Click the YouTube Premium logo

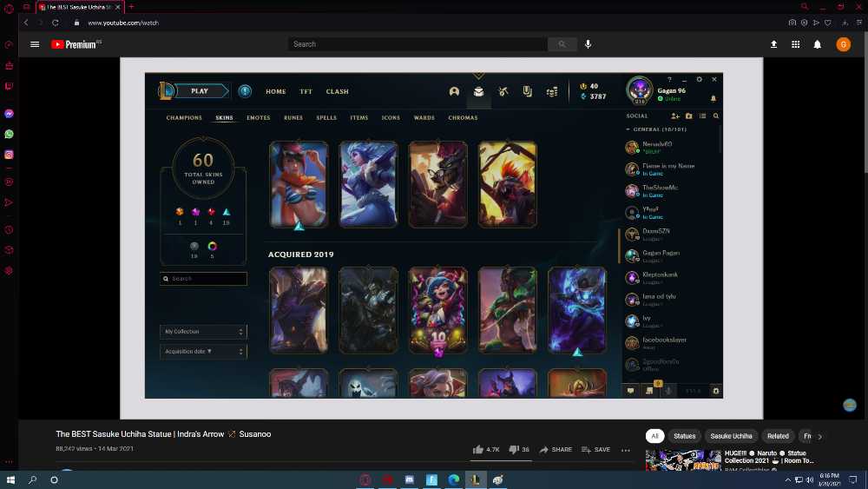pos(76,44)
